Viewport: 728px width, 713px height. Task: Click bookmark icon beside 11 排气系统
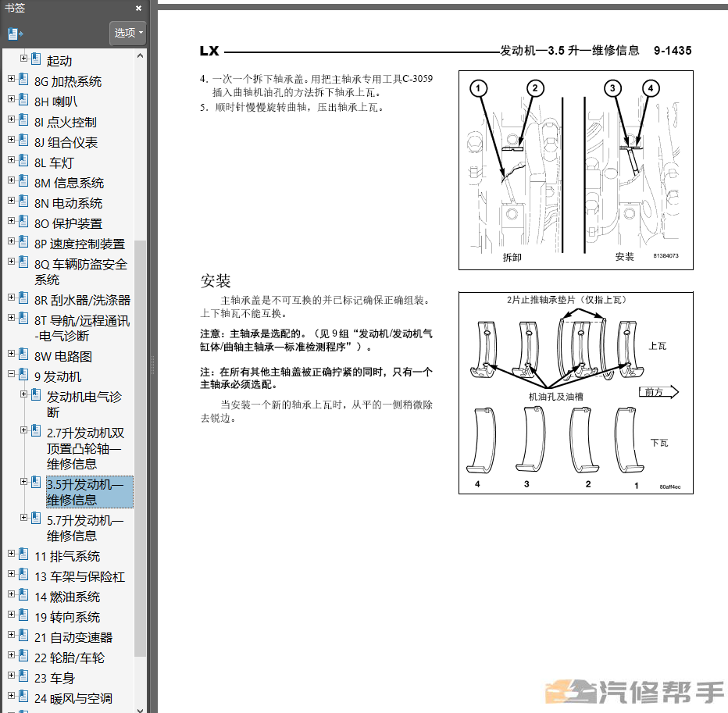click(x=23, y=554)
